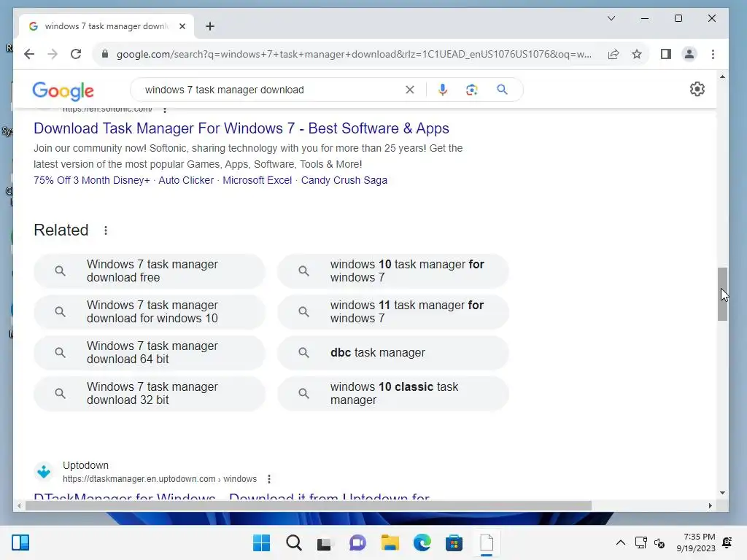This screenshot has height=560, width=747.
Task: Click the horizontal scrollbar thumb
Action: pos(309,506)
